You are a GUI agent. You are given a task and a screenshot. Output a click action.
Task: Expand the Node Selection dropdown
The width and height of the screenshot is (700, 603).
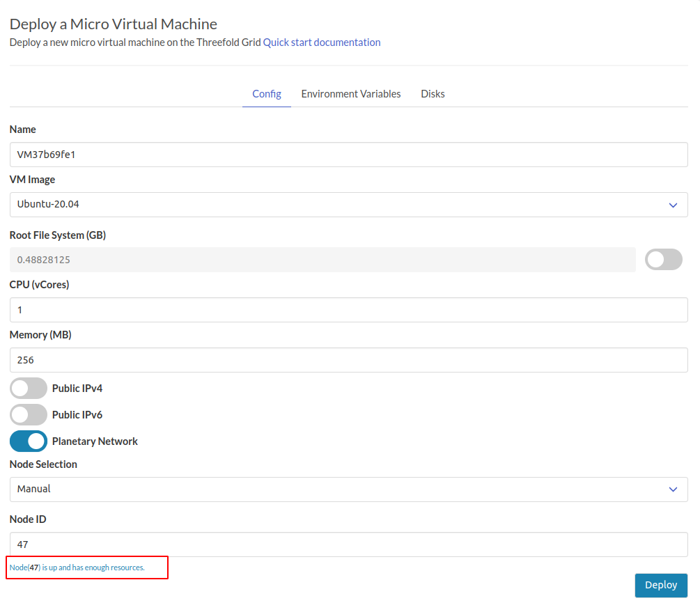(x=348, y=489)
